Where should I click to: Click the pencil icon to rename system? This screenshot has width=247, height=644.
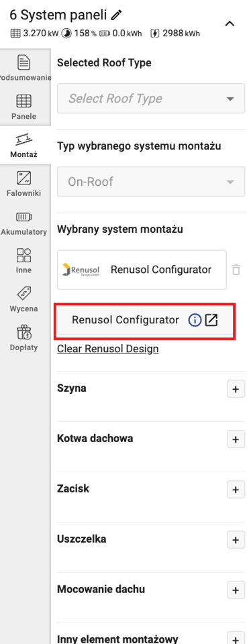tap(117, 15)
